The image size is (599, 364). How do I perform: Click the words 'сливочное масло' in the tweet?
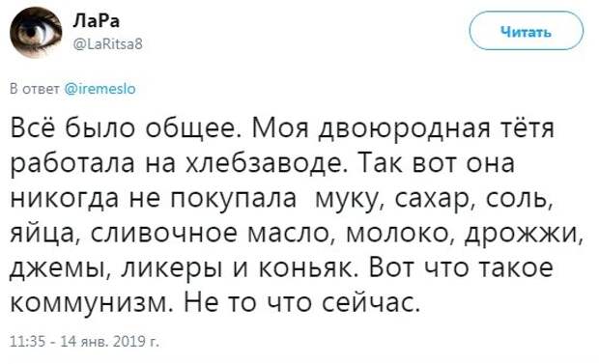(210, 234)
